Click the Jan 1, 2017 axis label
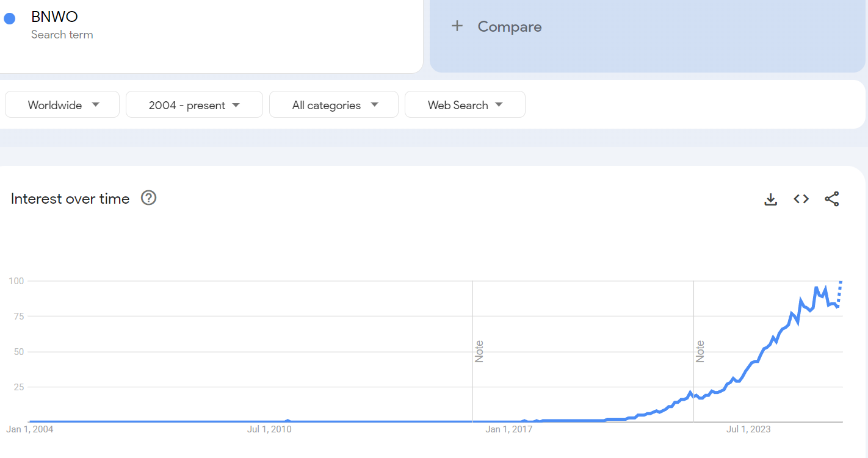Viewport: 868px width, 458px height. point(508,429)
